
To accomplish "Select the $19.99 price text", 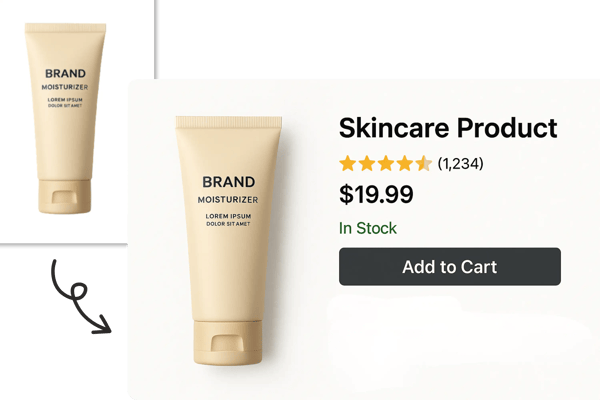I will [376, 194].
